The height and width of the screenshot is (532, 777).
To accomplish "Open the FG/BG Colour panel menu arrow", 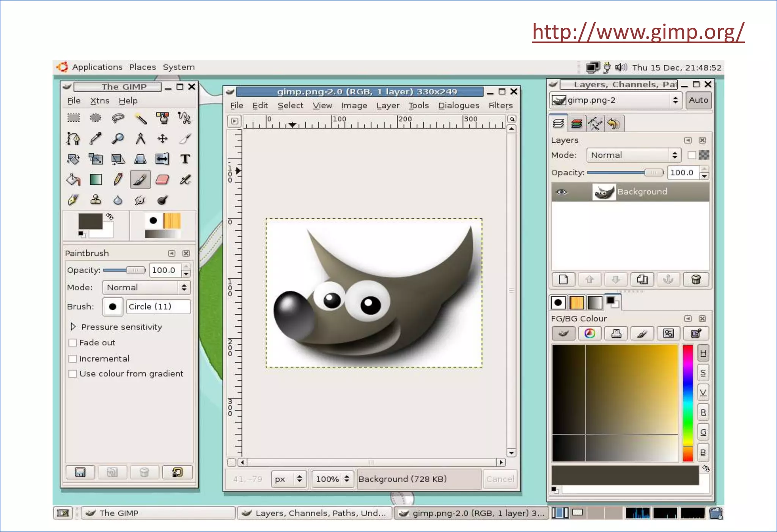I will pos(688,319).
